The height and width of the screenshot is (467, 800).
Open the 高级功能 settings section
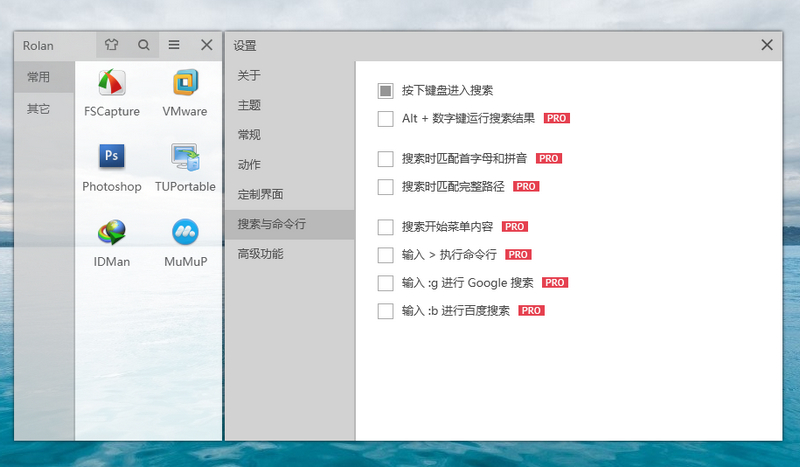pos(260,254)
